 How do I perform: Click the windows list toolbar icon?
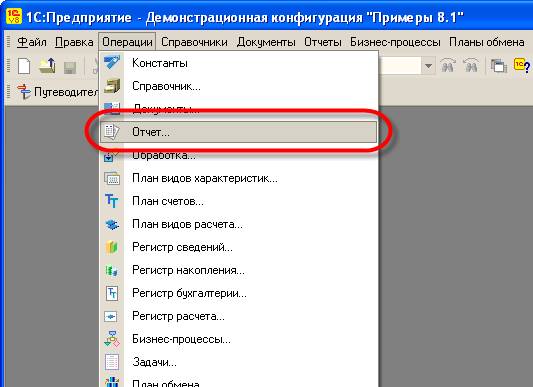coord(498,65)
